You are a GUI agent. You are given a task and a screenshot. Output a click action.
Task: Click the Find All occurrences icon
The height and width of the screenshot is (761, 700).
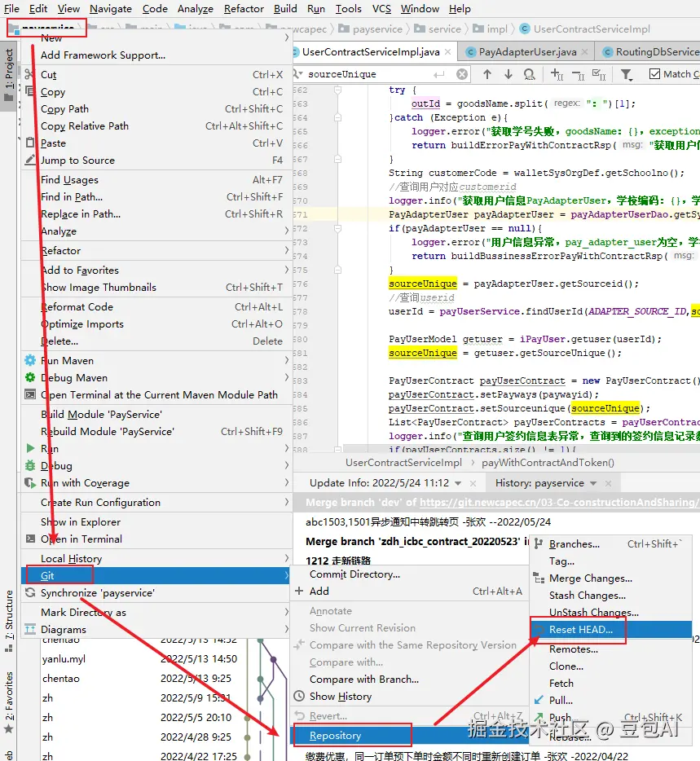529,74
